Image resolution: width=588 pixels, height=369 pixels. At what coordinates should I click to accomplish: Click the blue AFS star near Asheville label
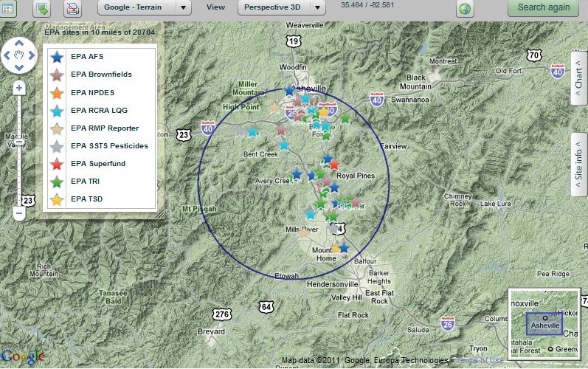click(x=289, y=91)
